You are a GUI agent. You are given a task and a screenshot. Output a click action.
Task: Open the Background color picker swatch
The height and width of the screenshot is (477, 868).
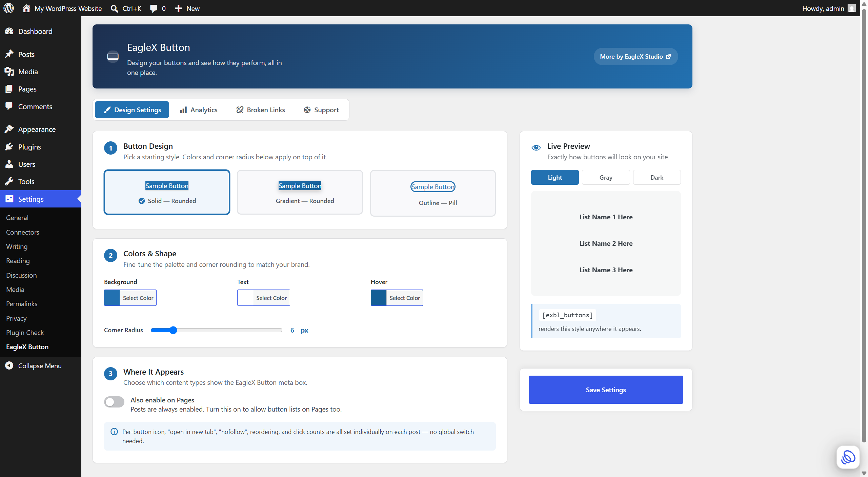[x=112, y=298]
